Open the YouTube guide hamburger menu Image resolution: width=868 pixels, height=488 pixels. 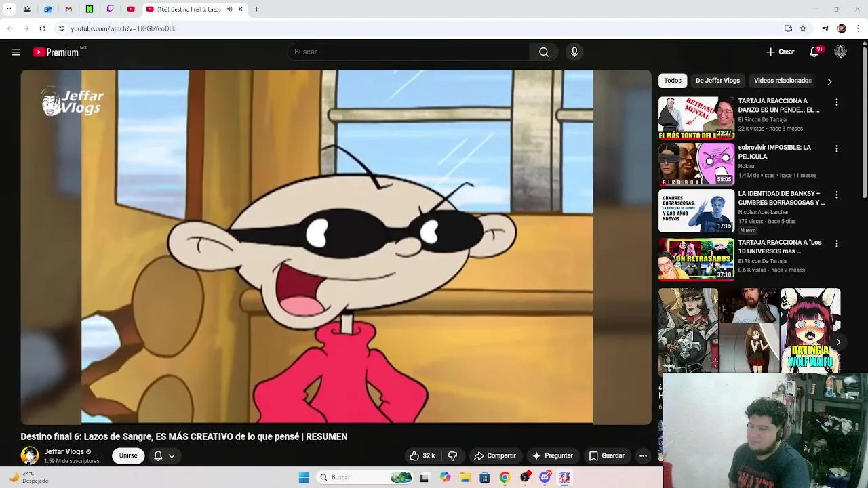pos(16,52)
